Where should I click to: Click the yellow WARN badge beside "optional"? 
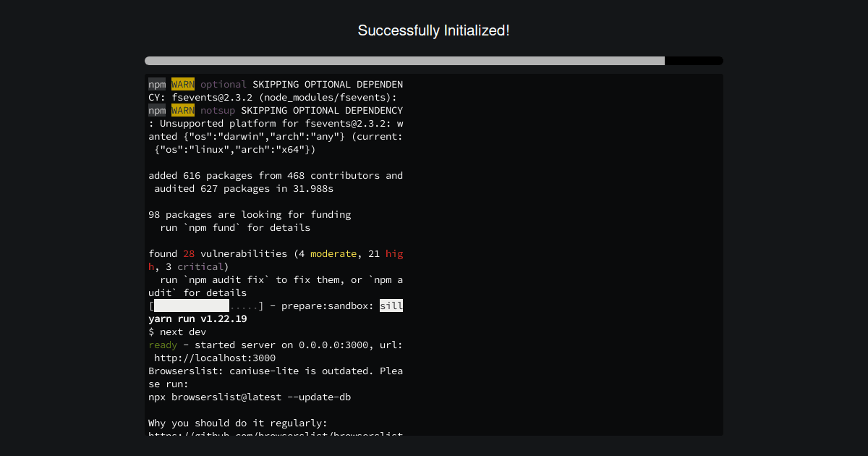(x=183, y=85)
